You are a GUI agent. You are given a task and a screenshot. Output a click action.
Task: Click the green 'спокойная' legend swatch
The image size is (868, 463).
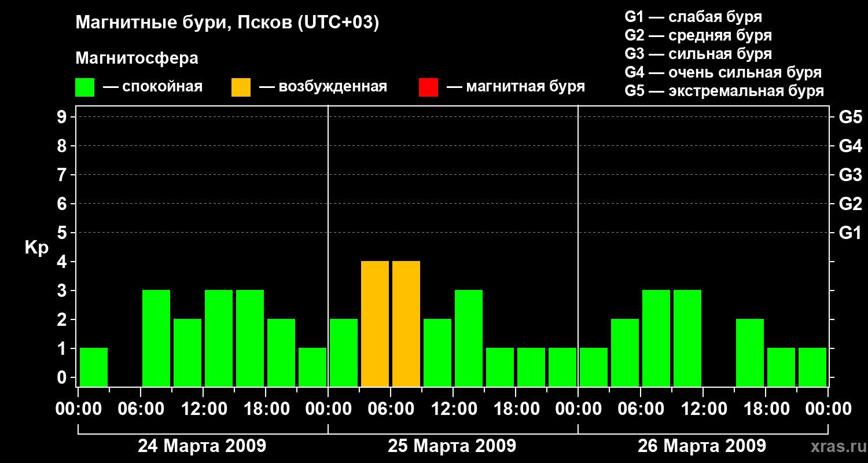click(x=84, y=87)
